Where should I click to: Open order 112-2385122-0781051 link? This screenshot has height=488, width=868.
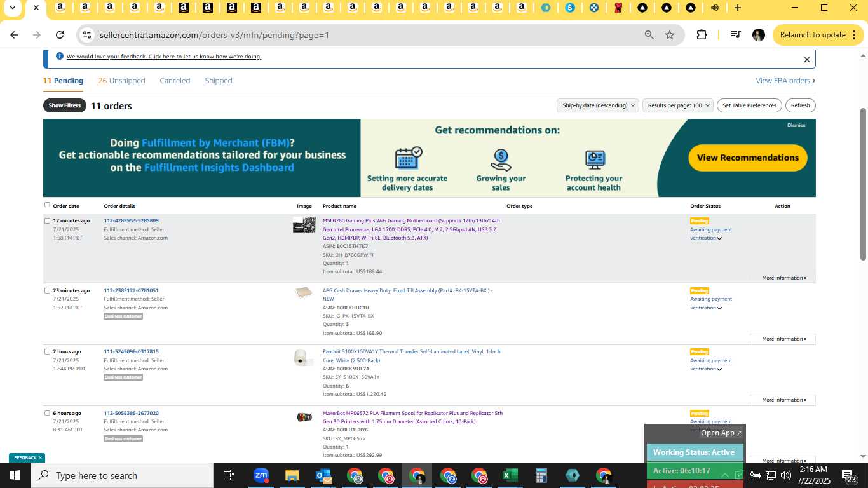tap(131, 290)
